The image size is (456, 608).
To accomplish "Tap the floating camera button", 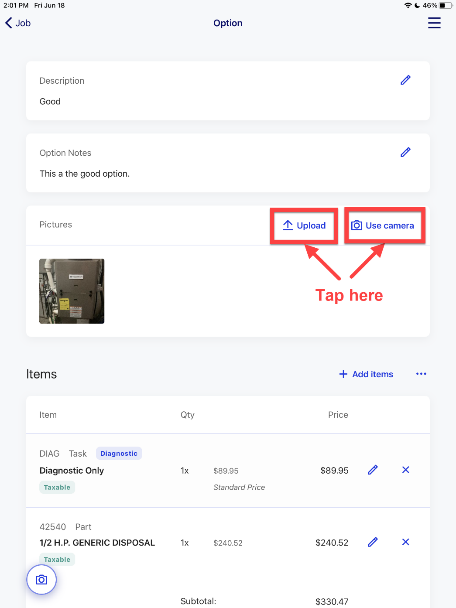I will [x=41, y=580].
